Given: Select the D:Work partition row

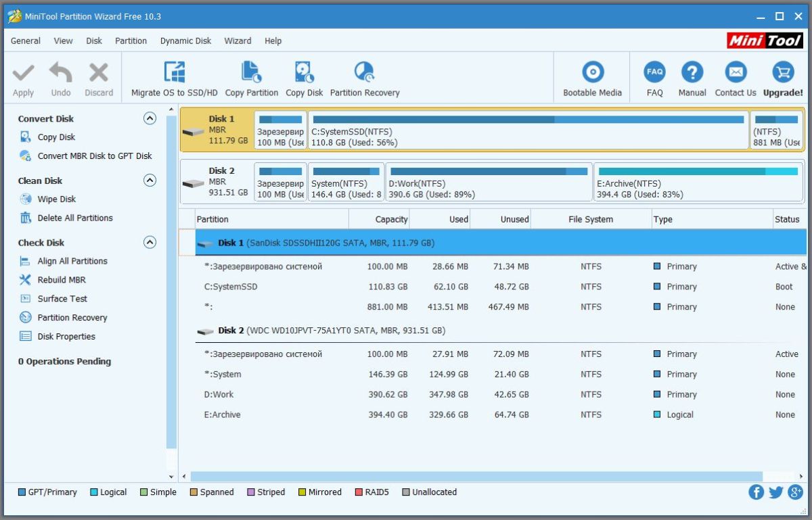Looking at the screenshot, I should (x=501, y=394).
